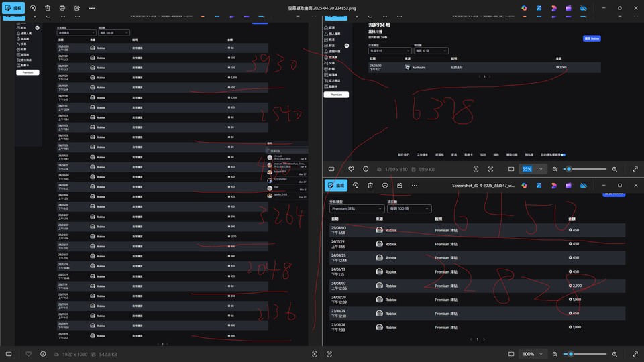Click the 55% zoom value field
This screenshot has width=644, height=362.
[527, 169]
